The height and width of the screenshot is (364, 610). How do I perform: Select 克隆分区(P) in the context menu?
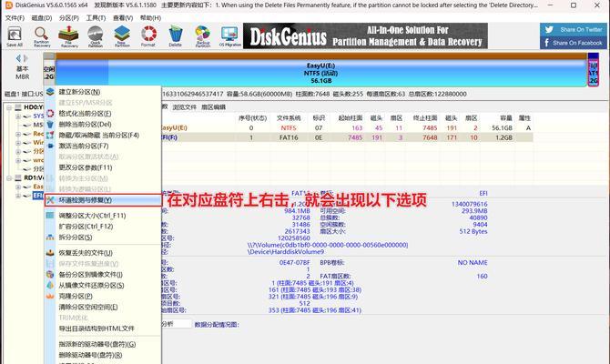[103, 297]
